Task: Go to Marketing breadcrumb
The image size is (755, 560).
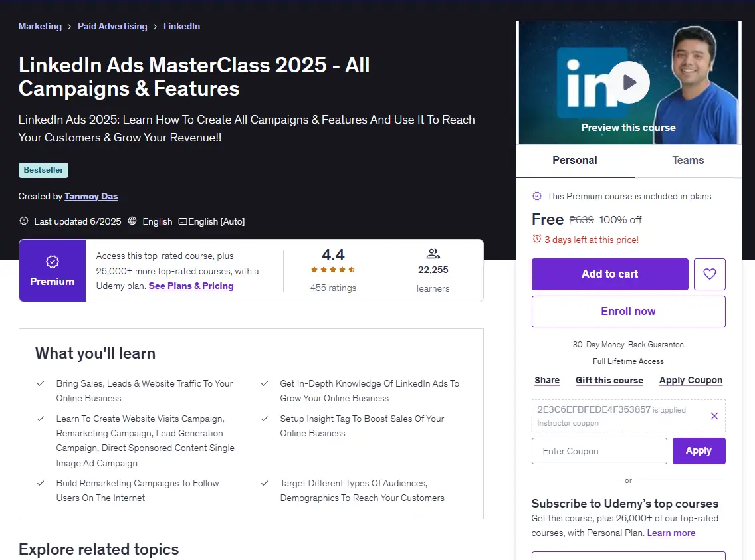Action: pyautogui.click(x=40, y=26)
